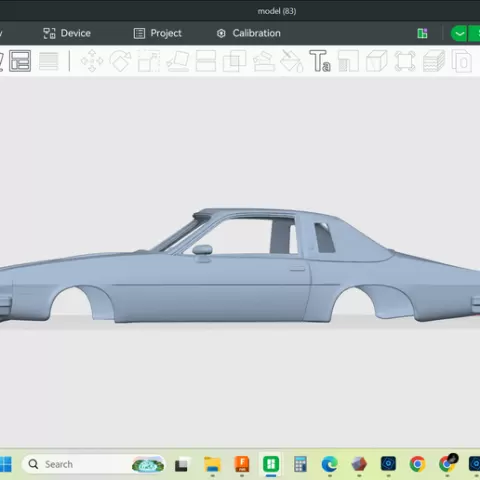This screenshot has height=480, width=480.
Task: Activate the Lay on Face tool
Action: click(x=178, y=61)
